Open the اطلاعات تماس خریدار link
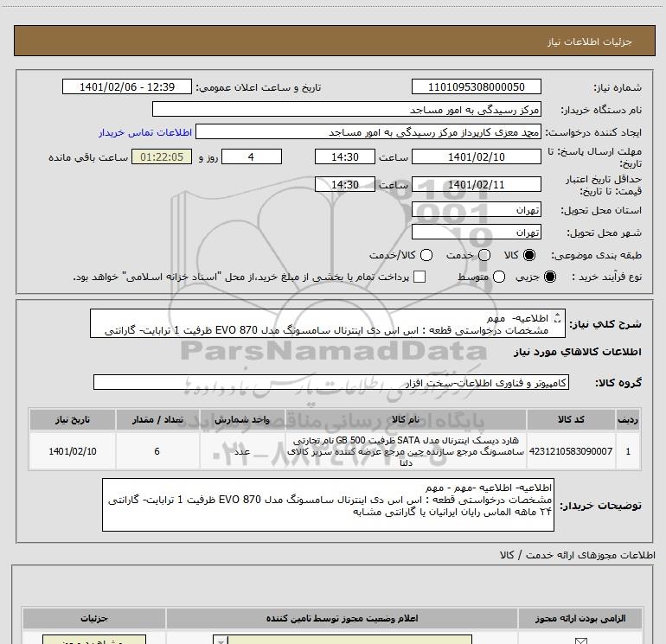 (145, 132)
